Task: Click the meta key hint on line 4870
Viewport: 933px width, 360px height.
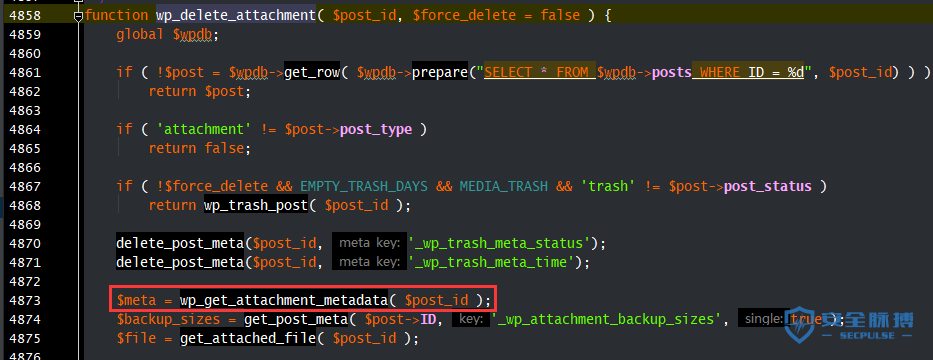Action: [370, 243]
